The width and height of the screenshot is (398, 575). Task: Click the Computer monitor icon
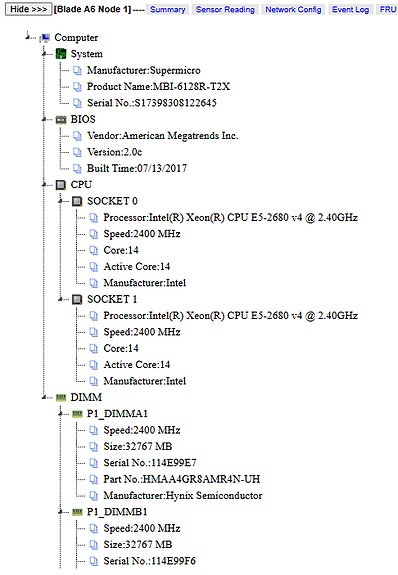(45, 38)
